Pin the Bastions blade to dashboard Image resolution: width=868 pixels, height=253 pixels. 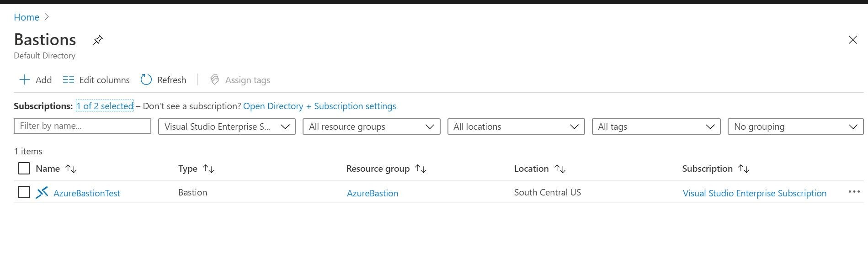point(98,40)
